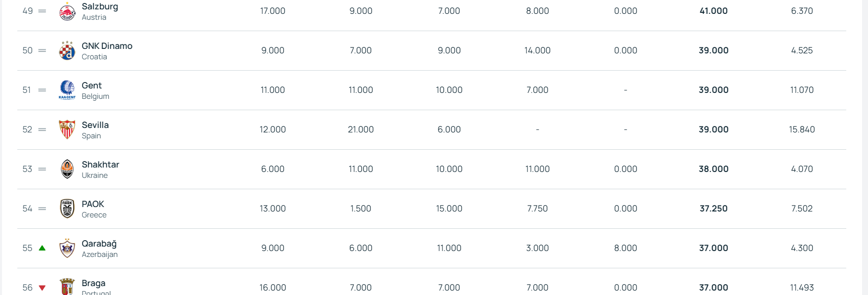Click the Gent club logo

click(67, 89)
